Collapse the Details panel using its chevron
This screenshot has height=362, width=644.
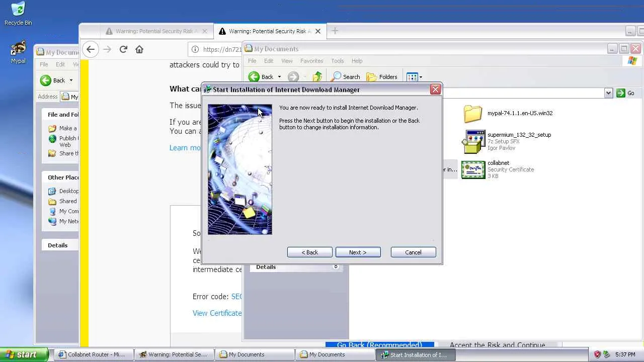[336, 267]
